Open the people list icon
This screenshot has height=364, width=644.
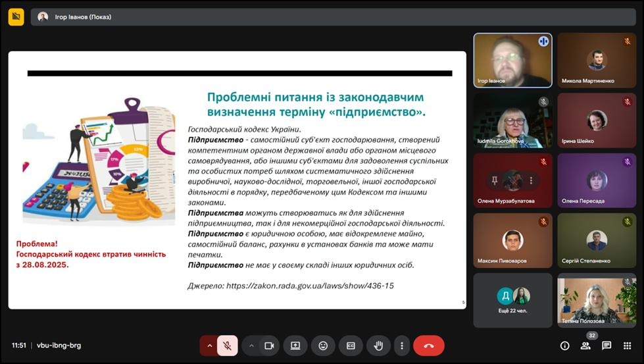tap(585, 346)
